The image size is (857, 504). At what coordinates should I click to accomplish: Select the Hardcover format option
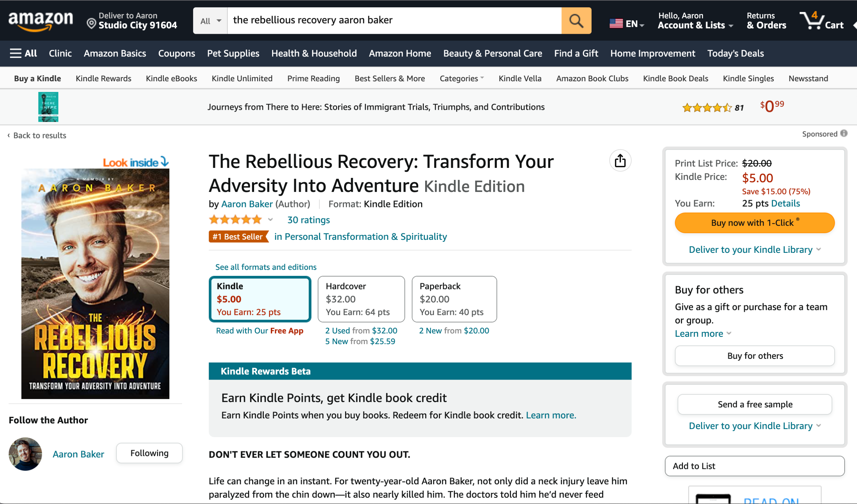coord(361,299)
